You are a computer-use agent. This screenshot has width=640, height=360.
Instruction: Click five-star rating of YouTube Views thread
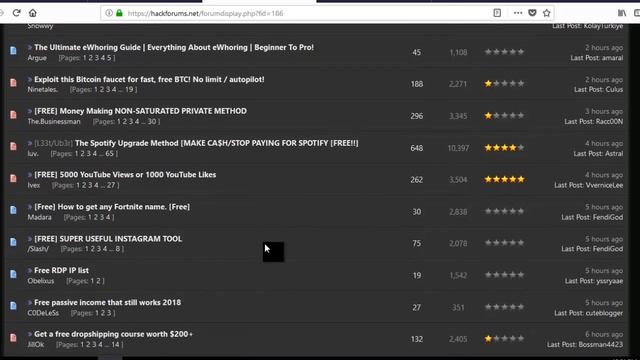tap(504, 180)
